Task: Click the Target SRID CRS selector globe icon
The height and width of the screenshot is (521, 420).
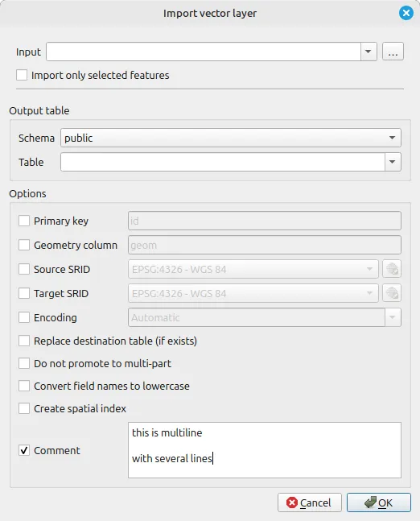Action: click(392, 293)
